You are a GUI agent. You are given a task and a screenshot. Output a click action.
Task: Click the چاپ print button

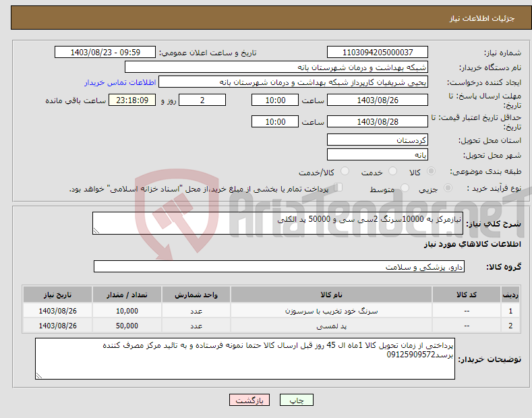pyautogui.click(x=297, y=400)
